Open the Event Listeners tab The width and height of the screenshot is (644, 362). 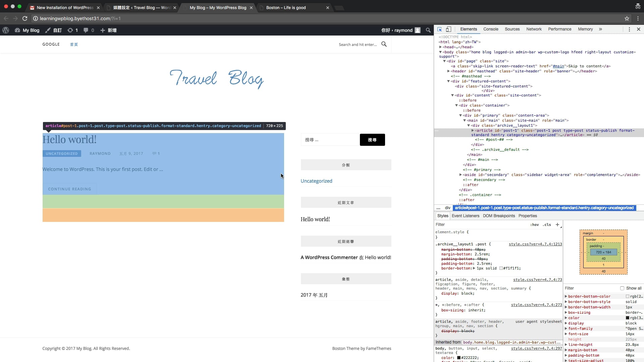465,216
